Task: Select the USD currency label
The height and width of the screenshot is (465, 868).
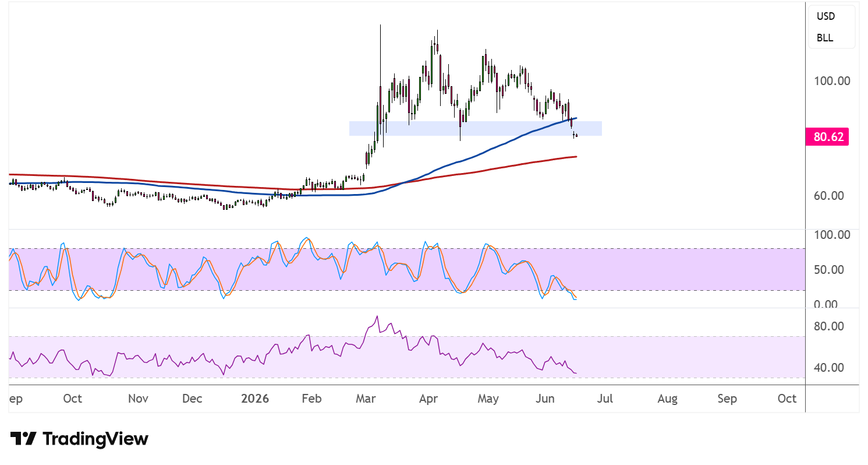Action: 826,16
